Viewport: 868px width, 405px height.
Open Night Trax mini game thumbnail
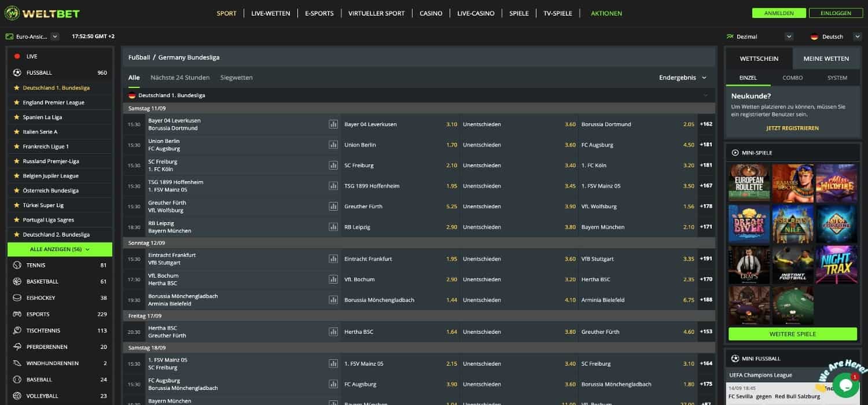point(836,264)
